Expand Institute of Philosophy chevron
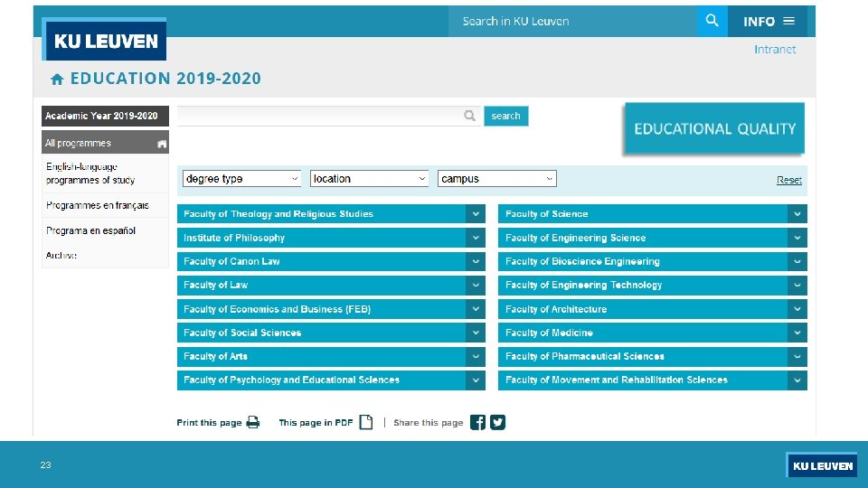 476,238
